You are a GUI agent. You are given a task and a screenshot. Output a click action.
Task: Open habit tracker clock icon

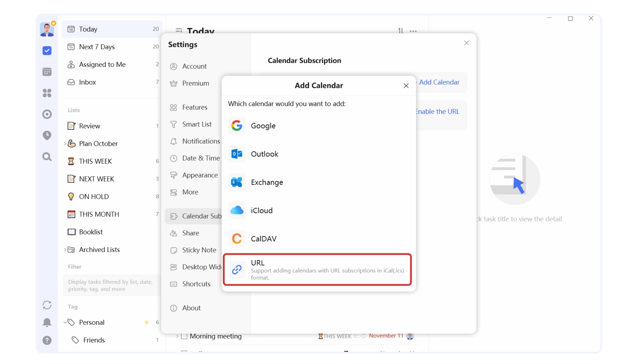click(47, 135)
